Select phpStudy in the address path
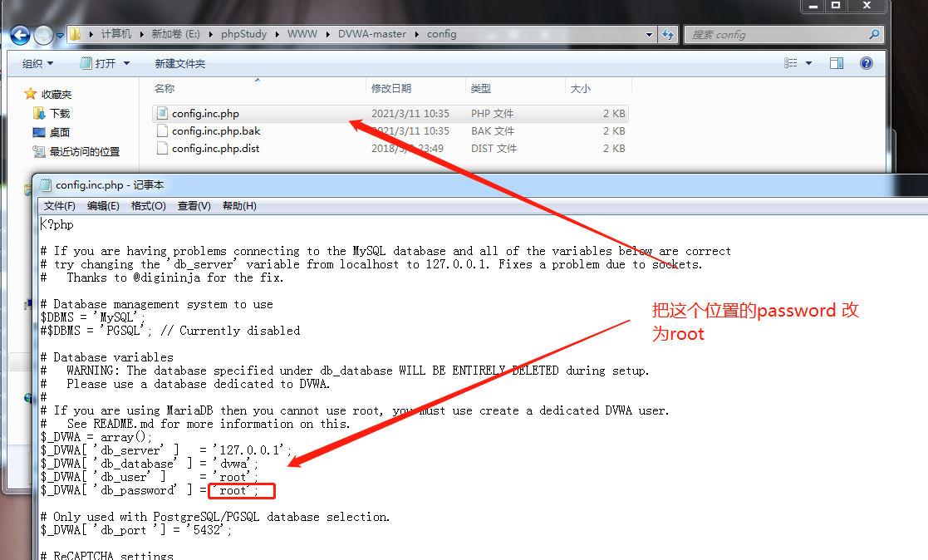Viewport: 928px width, 560px height. (x=243, y=34)
